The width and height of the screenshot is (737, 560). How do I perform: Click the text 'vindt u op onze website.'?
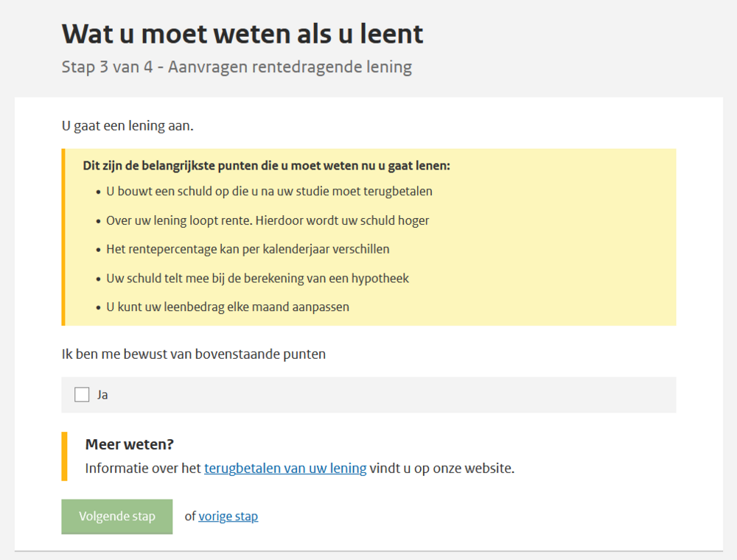pos(441,469)
